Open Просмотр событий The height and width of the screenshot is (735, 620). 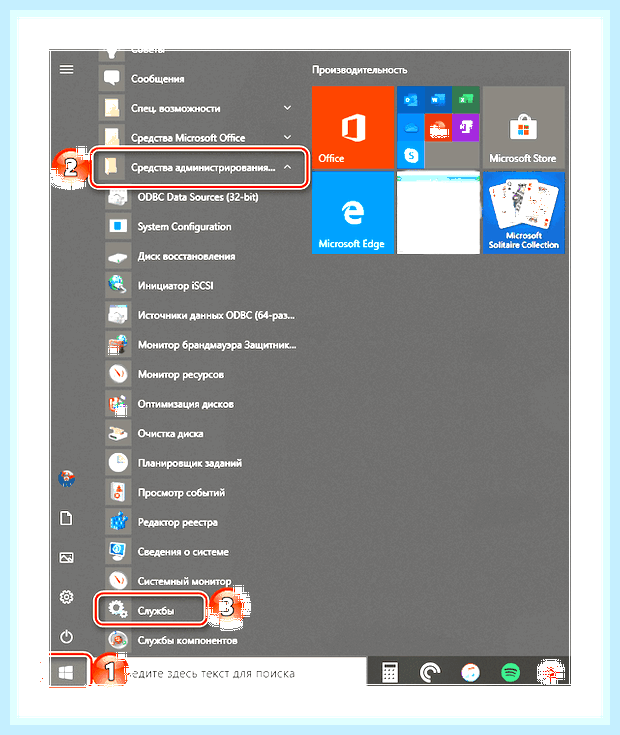(x=200, y=493)
